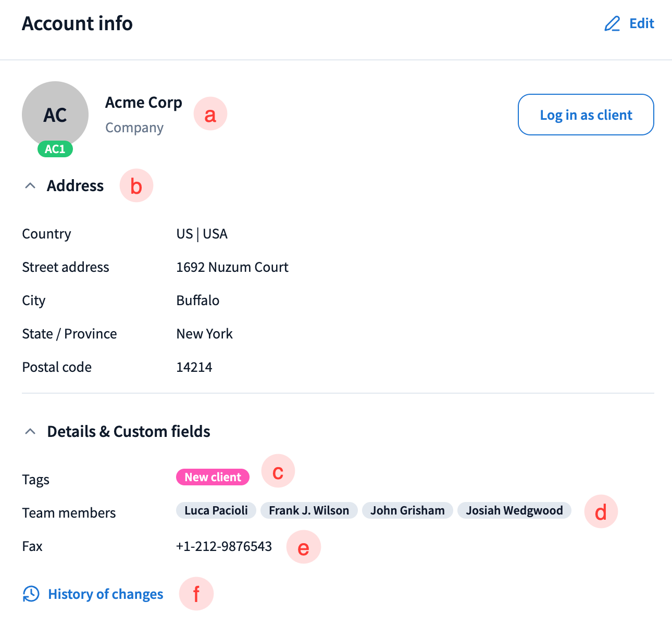This screenshot has width=672, height=627.
Task: Click the Details & Custom fields heading
Action: pyautogui.click(x=129, y=432)
